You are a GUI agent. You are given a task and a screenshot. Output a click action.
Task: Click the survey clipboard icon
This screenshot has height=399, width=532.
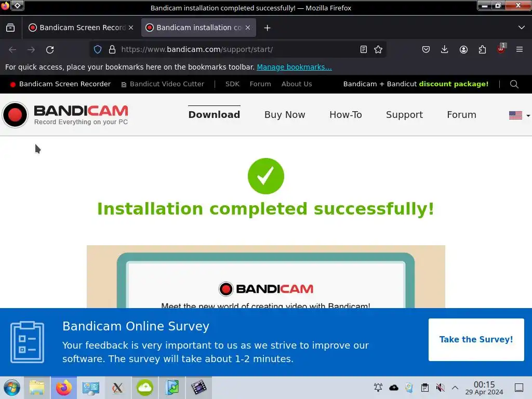(x=27, y=342)
